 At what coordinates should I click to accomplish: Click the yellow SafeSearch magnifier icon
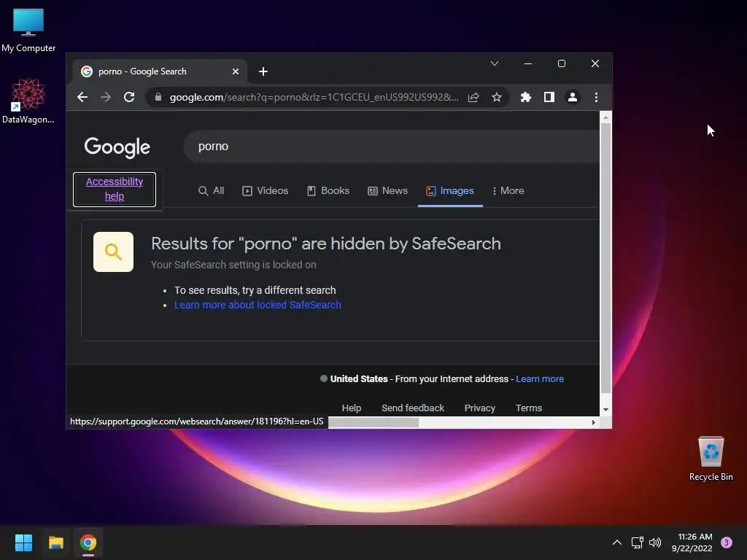tap(113, 252)
